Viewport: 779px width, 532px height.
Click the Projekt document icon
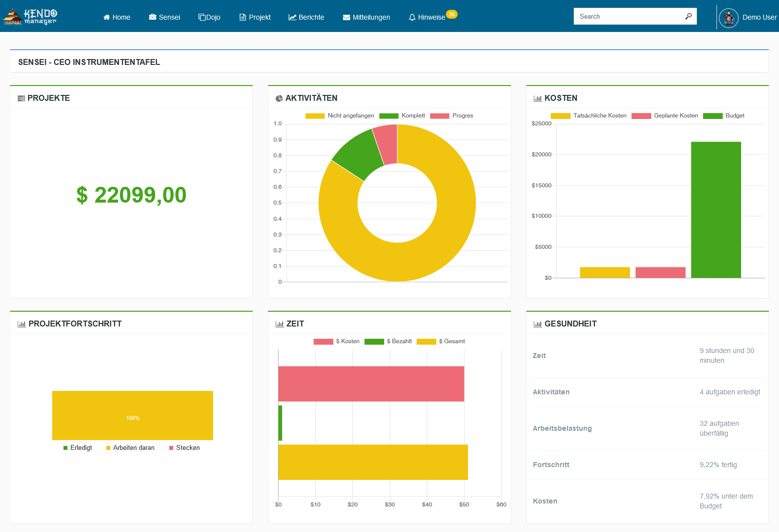coord(243,17)
